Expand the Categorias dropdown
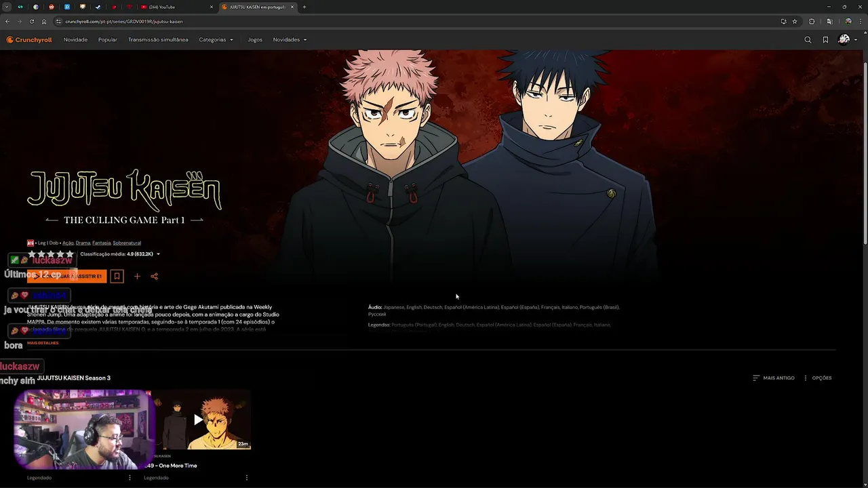Image resolution: width=868 pixels, height=488 pixels. (x=216, y=40)
